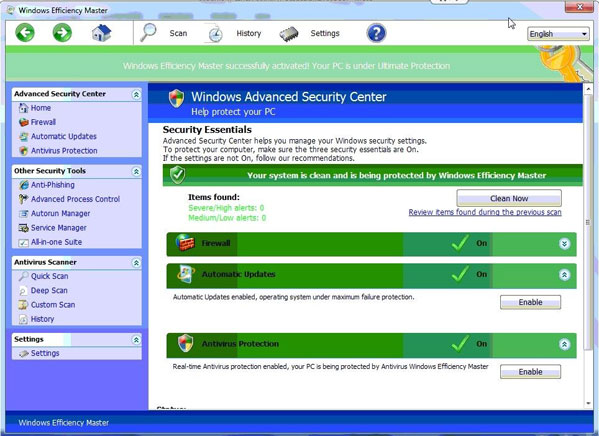Click the Medium/Low alerts: 0 text

pyautogui.click(x=227, y=218)
